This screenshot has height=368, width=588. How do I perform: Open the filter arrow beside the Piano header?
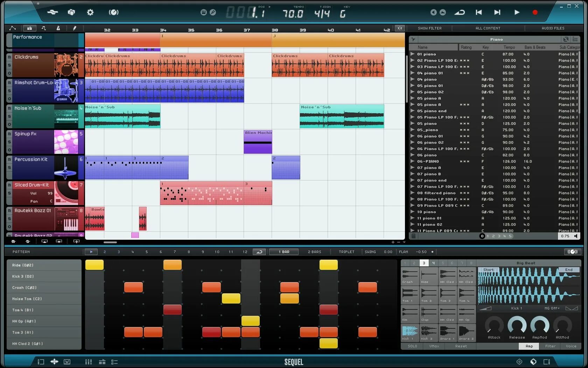pyautogui.click(x=413, y=40)
